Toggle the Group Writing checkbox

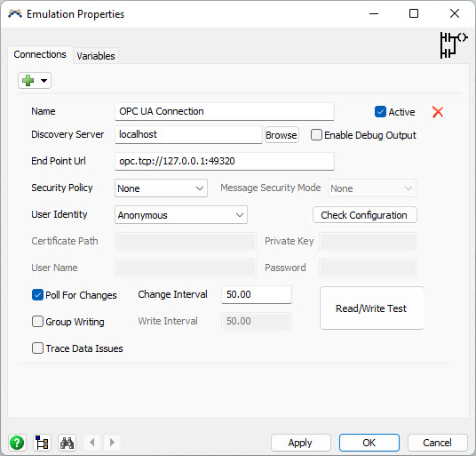37,322
